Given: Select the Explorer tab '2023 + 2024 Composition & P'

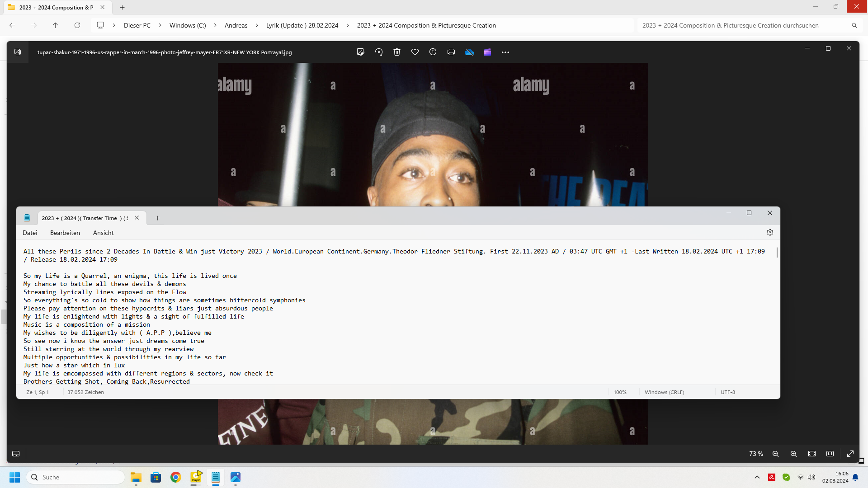Looking at the screenshot, I should 56,7.
